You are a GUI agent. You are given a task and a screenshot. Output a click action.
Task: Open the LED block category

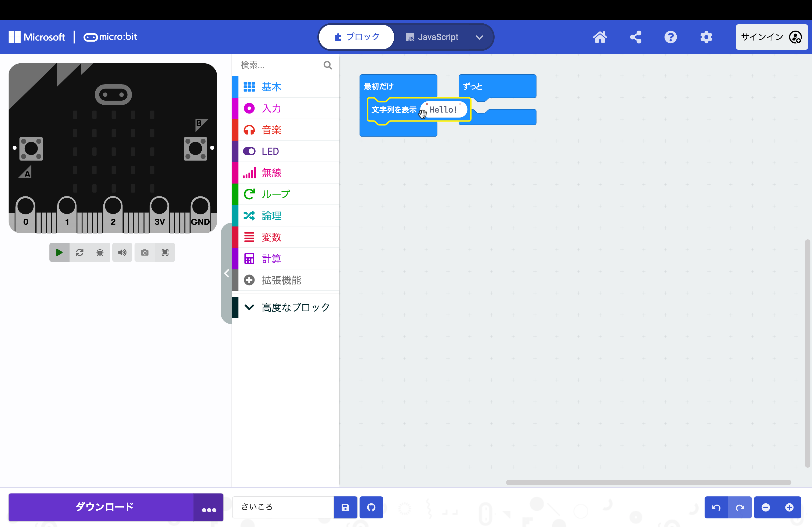pos(286,151)
